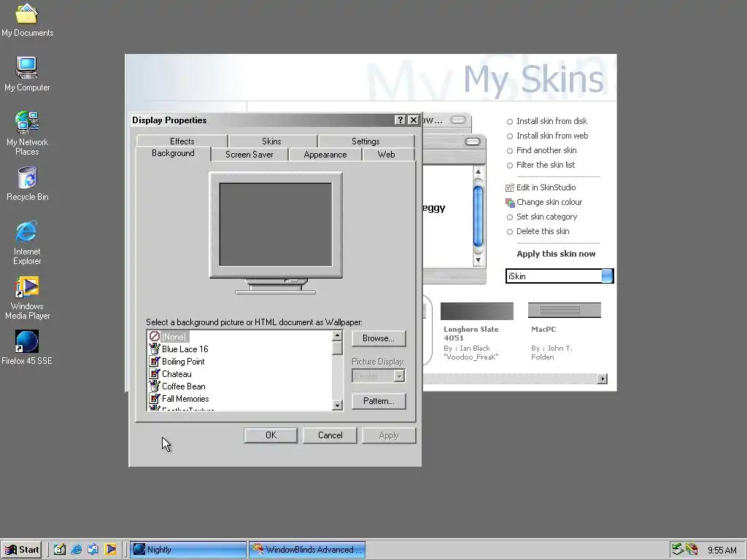Launch Internet Explorer from quick launch
747x560 pixels.
76,549
